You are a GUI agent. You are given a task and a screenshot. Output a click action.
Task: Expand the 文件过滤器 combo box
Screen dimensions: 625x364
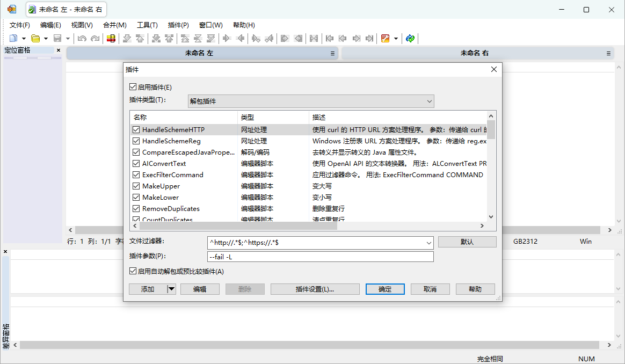[x=429, y=242]
